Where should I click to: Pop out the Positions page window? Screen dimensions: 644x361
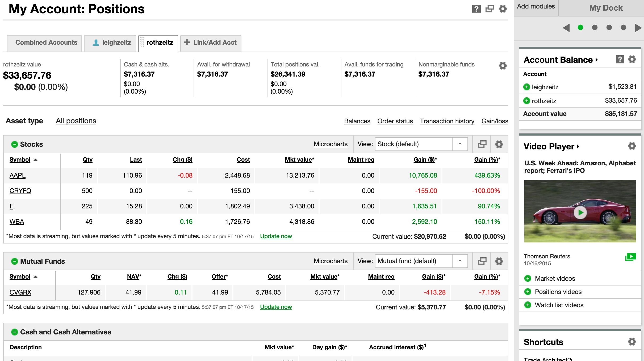click(489, 9)
